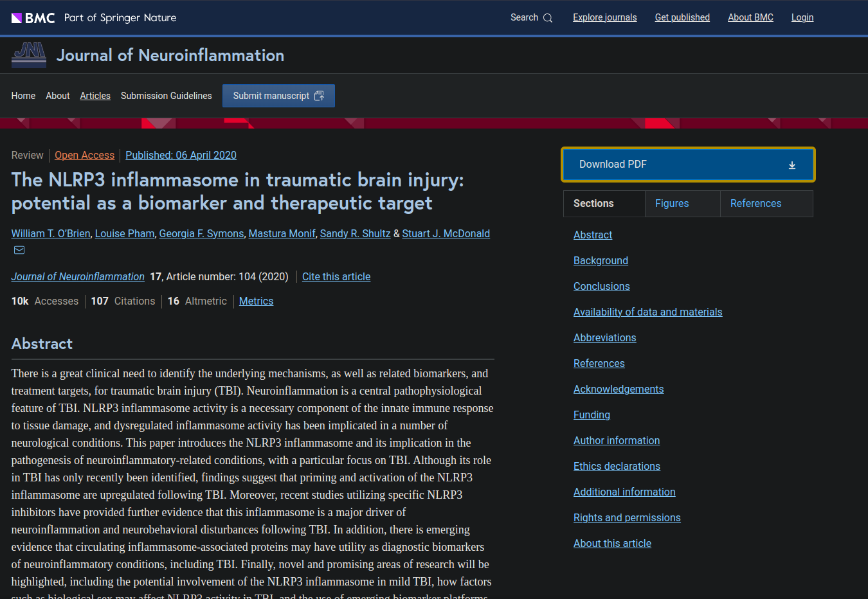Click the Search text in header
This screenshot has height=599, width=868.
pos(524,17)
